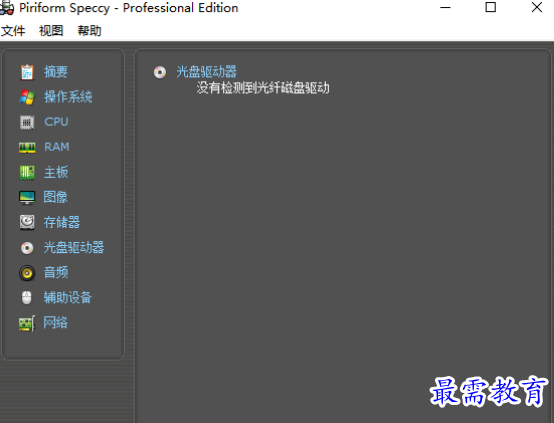The height and width of the screenshot is (423, 554).
Task: Open the 帮助 menu
Action: (89, 31)
